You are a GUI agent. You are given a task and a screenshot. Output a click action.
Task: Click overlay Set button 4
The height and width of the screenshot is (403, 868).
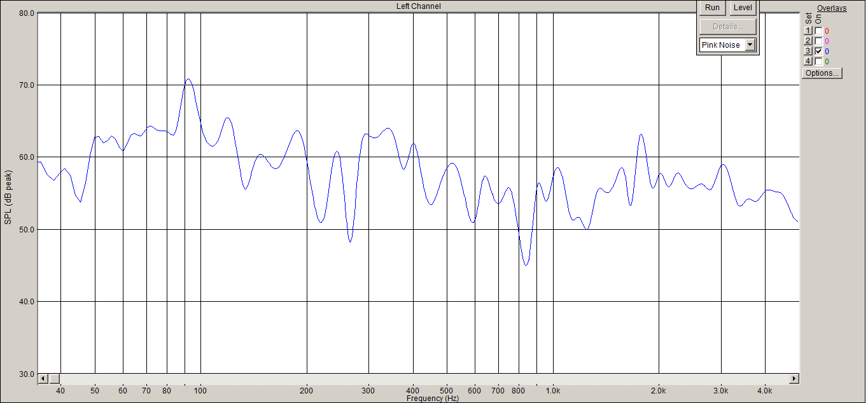pyautogui.click(x=808, y=61)
